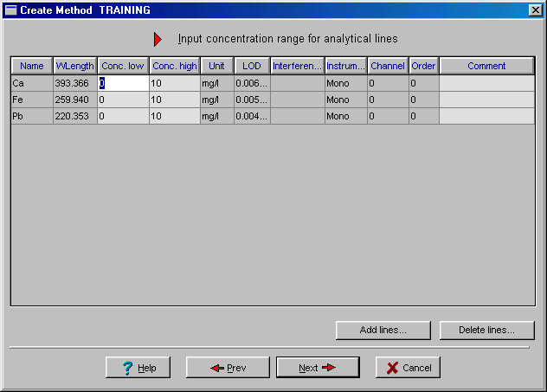547x392 pixels.
Task: Click the Interferen... column header
Action: coord(297,66)
